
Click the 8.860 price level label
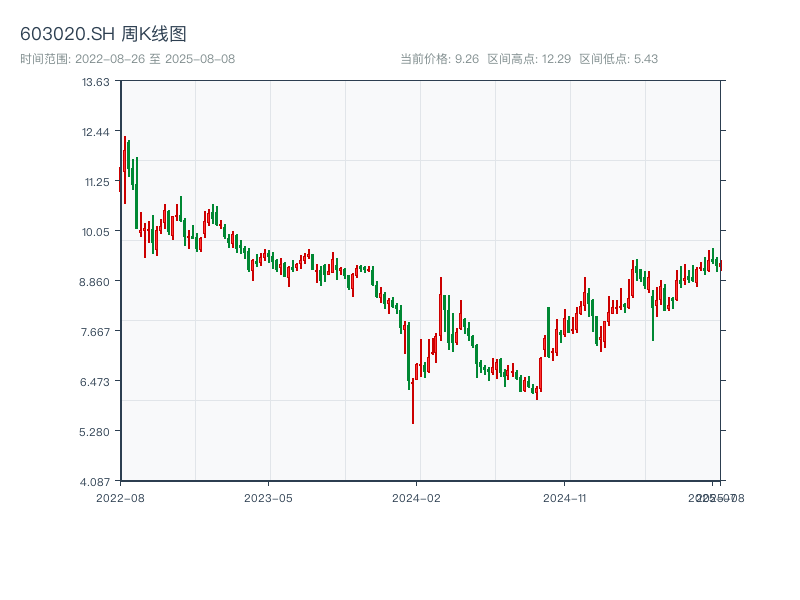point(96,282)
